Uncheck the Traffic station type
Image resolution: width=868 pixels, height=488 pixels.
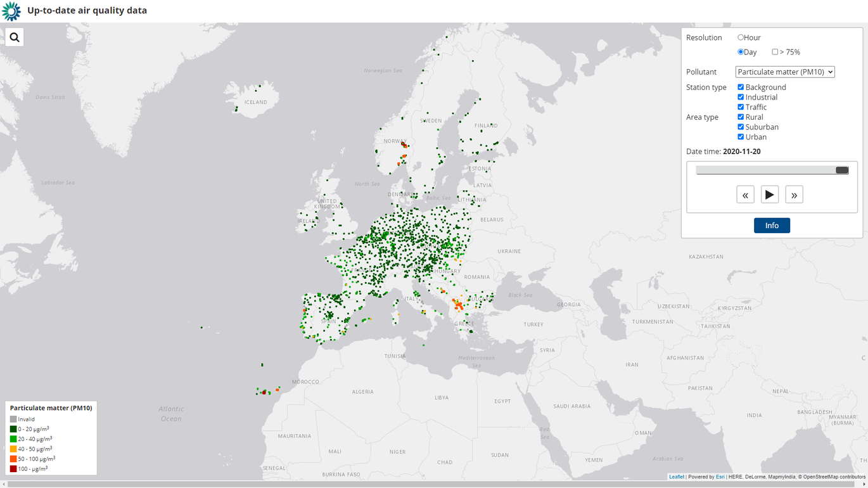[x=741, y=107]
